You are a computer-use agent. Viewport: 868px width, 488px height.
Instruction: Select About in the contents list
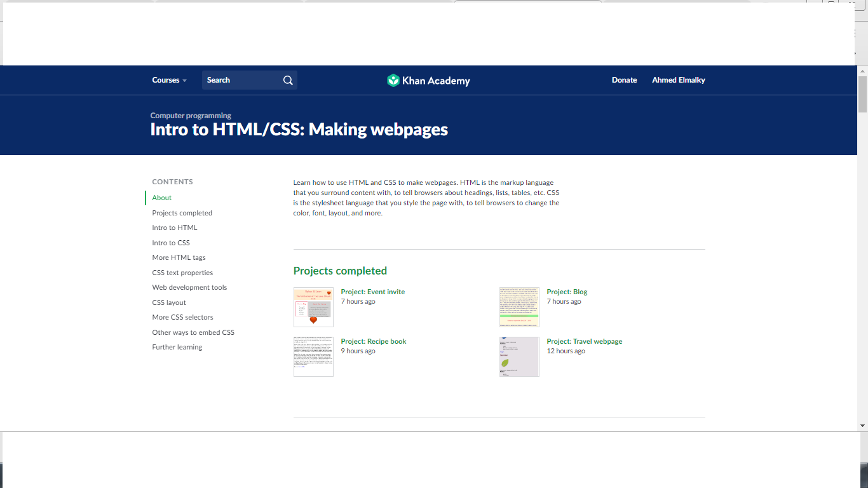(162, 198)
